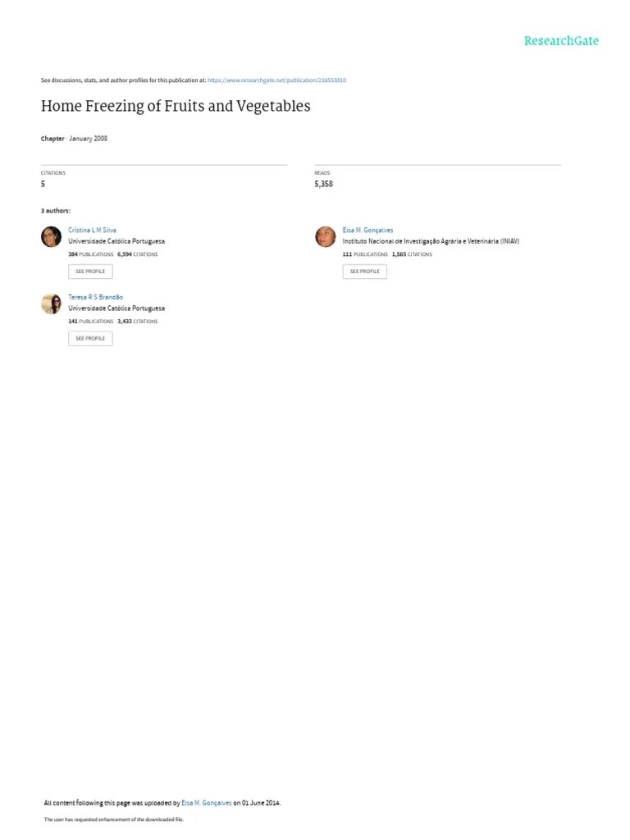Open the researchgate.net publication URL link

[276, 80]
